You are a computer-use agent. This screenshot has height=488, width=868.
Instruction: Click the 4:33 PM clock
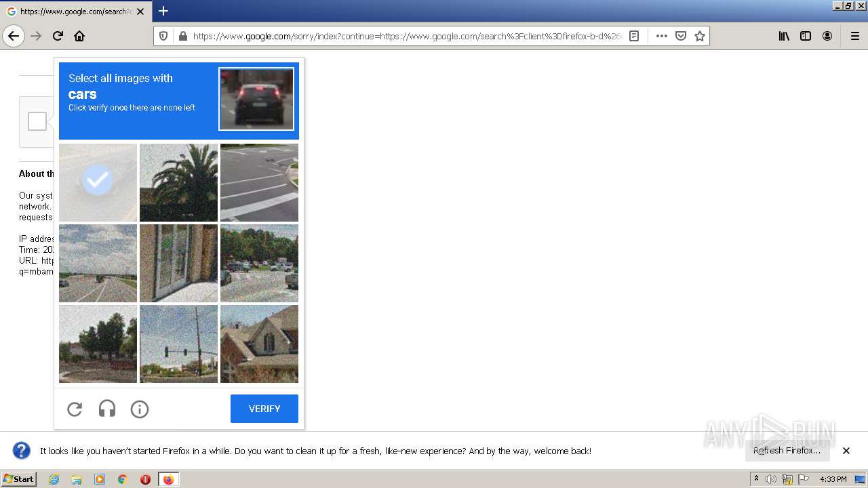point(833,479)
